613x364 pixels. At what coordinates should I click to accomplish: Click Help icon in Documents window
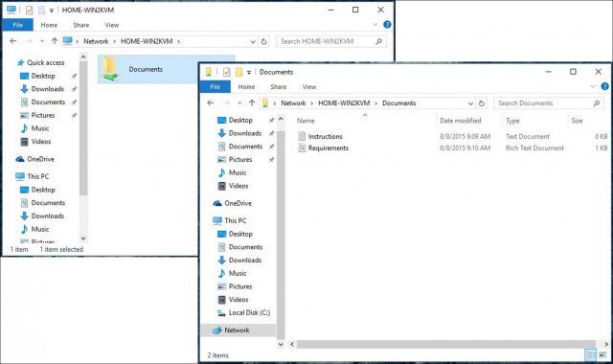pos(604,86)
